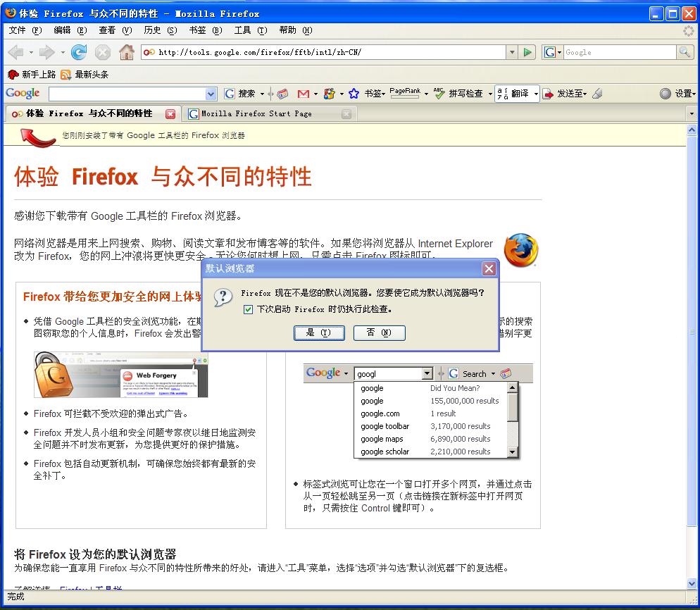Viewport: 700px width, 610px height.
Task: Click the site icon in address bar
Action: click(149, 52)
